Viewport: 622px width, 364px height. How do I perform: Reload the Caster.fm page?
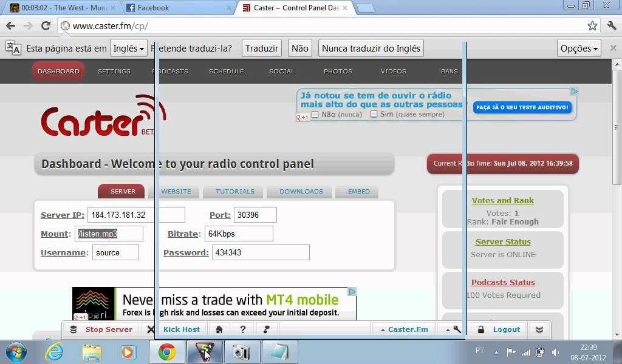click(x=46, y=25)
